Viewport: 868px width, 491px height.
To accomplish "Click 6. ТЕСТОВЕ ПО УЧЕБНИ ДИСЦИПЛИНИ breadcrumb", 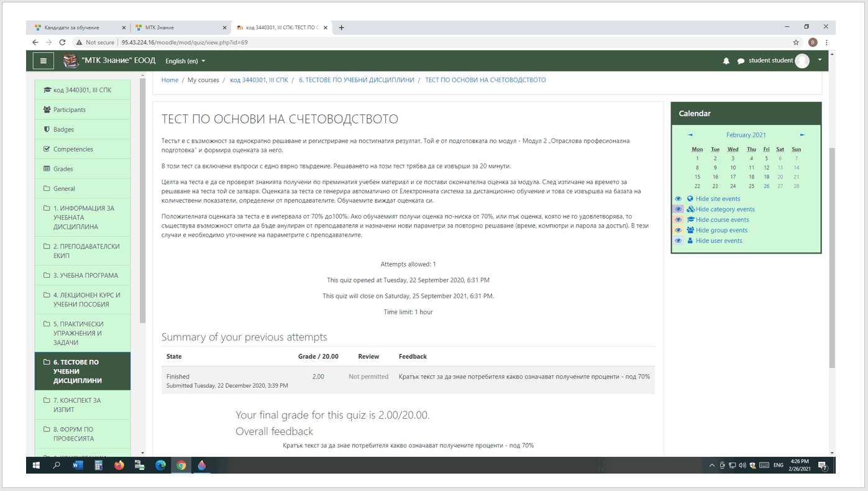I will 357,80.
